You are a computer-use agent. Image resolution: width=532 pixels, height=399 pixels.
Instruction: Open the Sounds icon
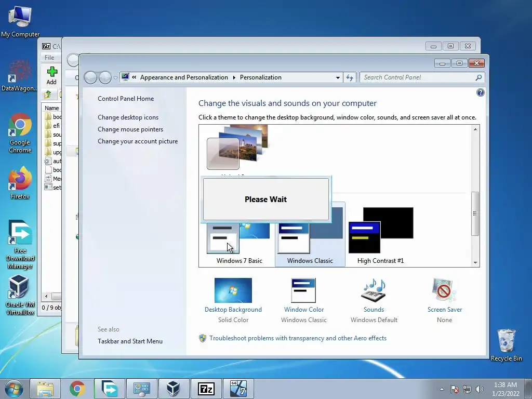[x=374, y=290]
